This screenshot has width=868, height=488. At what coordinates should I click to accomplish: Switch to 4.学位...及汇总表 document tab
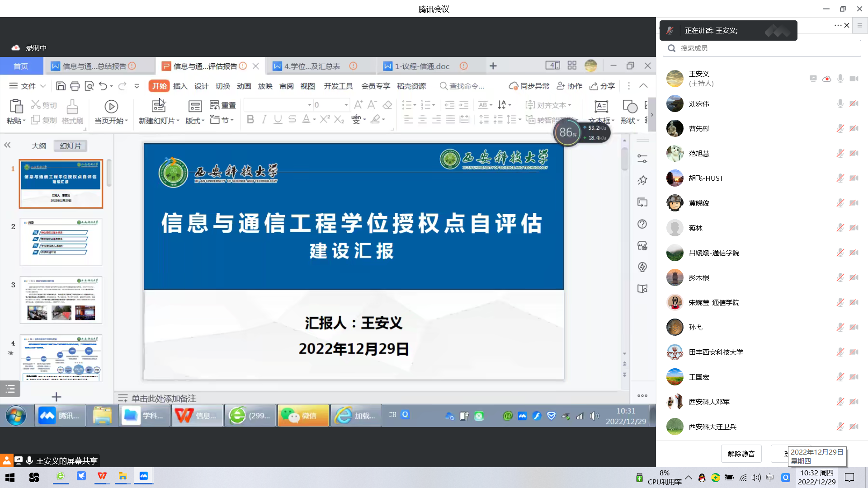coord(312,66)
